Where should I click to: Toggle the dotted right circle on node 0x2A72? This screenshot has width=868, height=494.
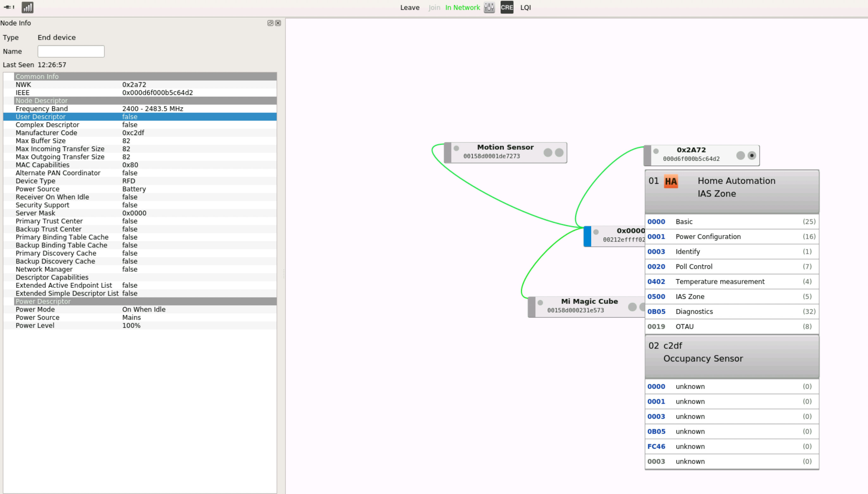752,155
